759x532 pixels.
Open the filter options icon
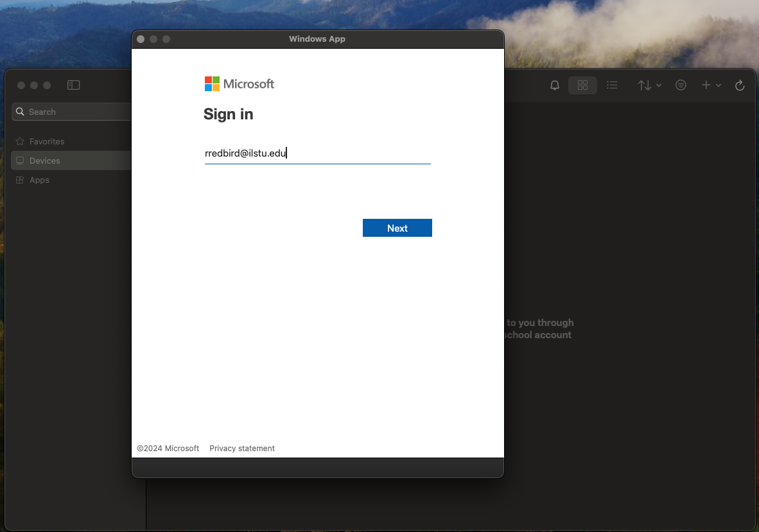pyautogui.click(x=681, y=85)
